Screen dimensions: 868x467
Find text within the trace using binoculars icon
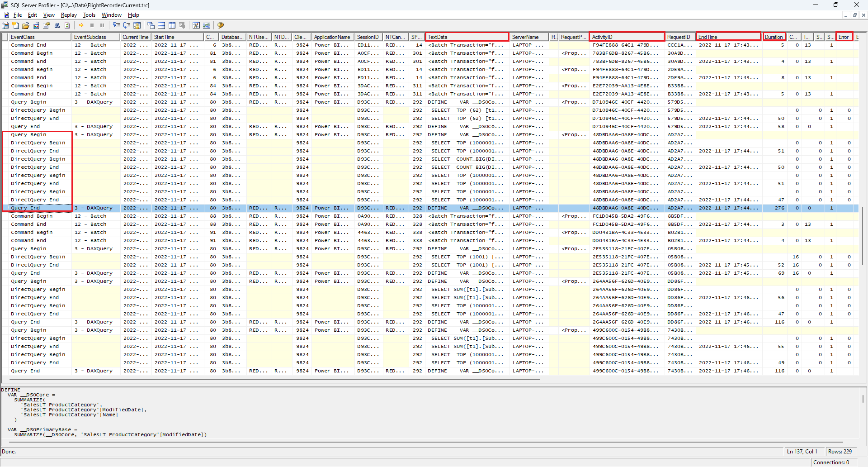(x=57, y=25)
